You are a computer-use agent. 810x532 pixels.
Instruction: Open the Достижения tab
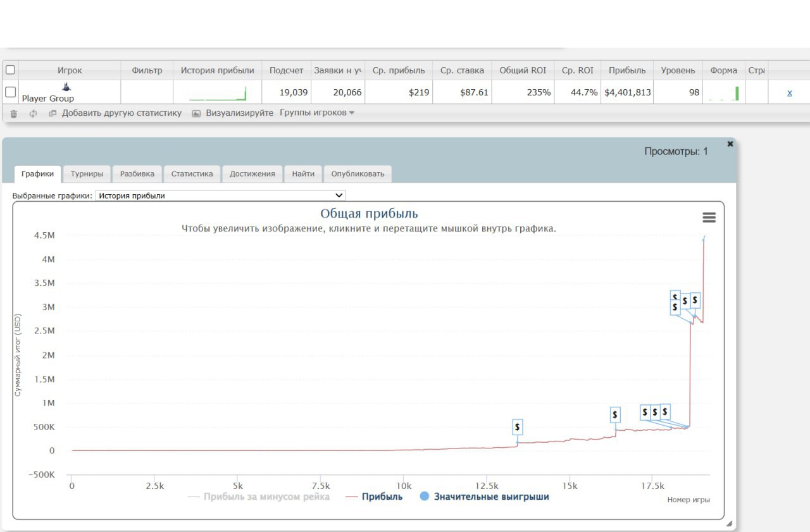click(252, 174)
